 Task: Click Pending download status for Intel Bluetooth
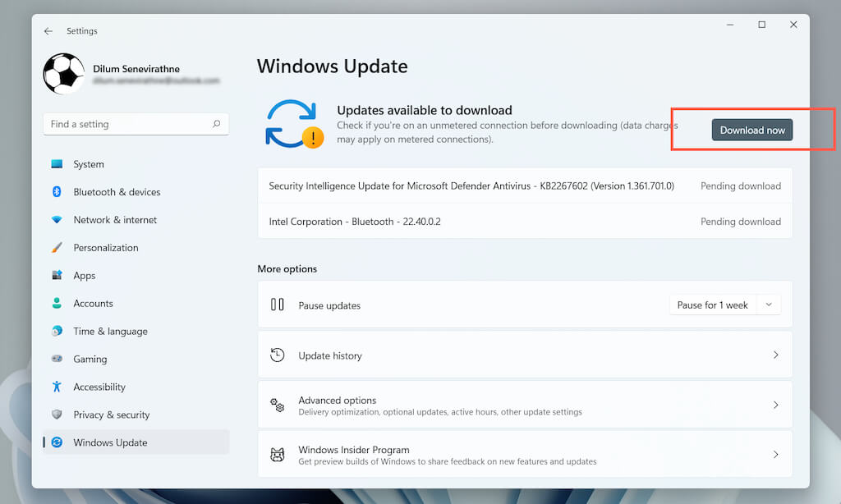pyautogui.click(x=741, y=222)
